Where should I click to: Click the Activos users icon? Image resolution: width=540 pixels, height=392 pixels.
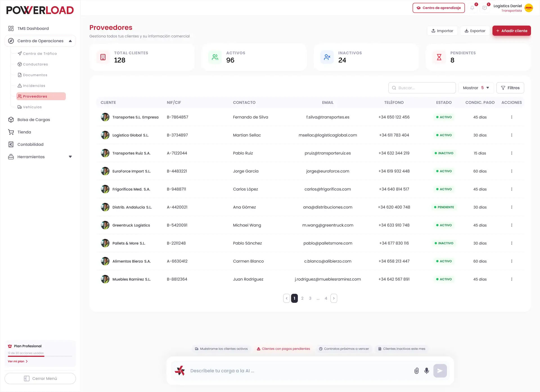click(x=215, y=57)
